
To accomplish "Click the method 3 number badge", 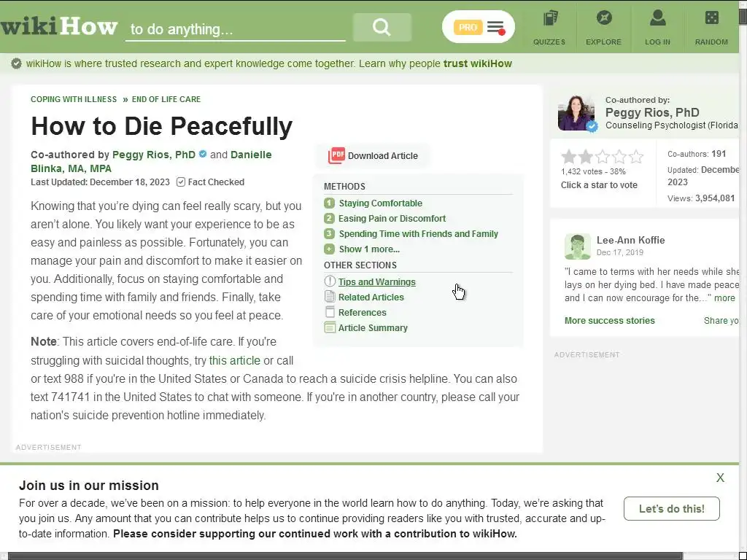I will (x=329, y=234).
